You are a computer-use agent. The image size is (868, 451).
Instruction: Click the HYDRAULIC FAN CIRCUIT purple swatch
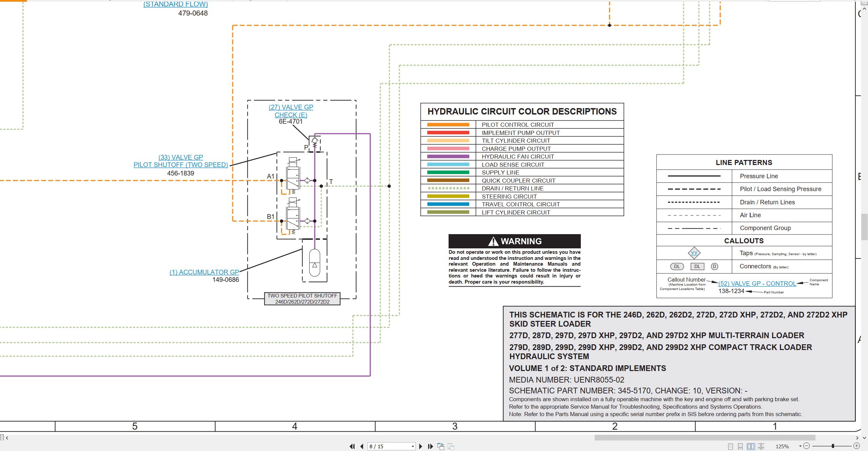coord(448,157)
